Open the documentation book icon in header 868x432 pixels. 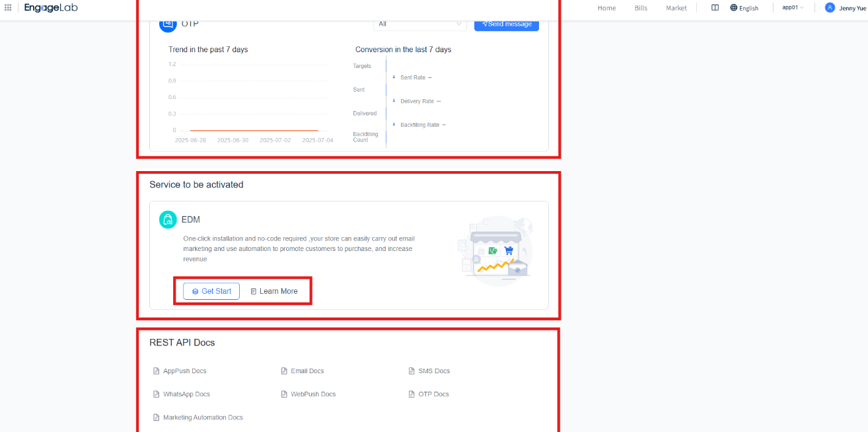(x=715, y=8)
